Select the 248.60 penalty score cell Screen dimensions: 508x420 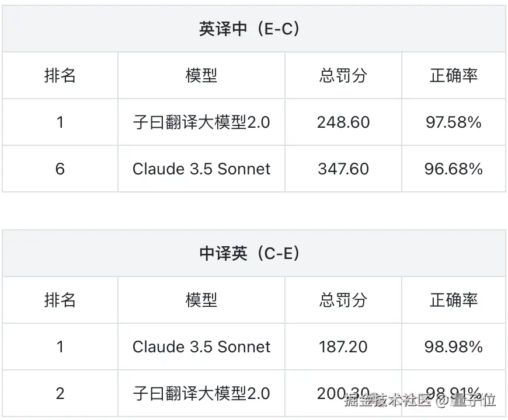click(x=343, y=123)
